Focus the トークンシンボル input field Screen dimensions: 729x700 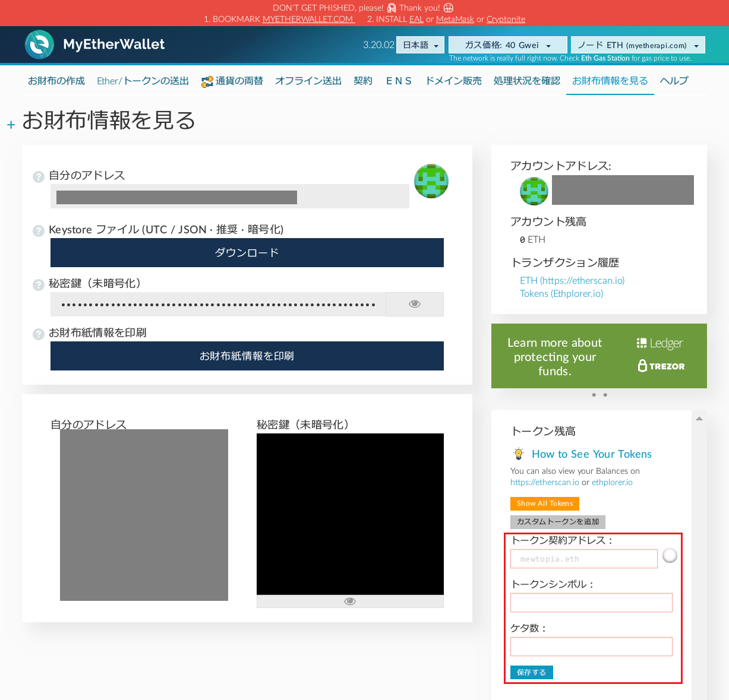click(591, 603)
